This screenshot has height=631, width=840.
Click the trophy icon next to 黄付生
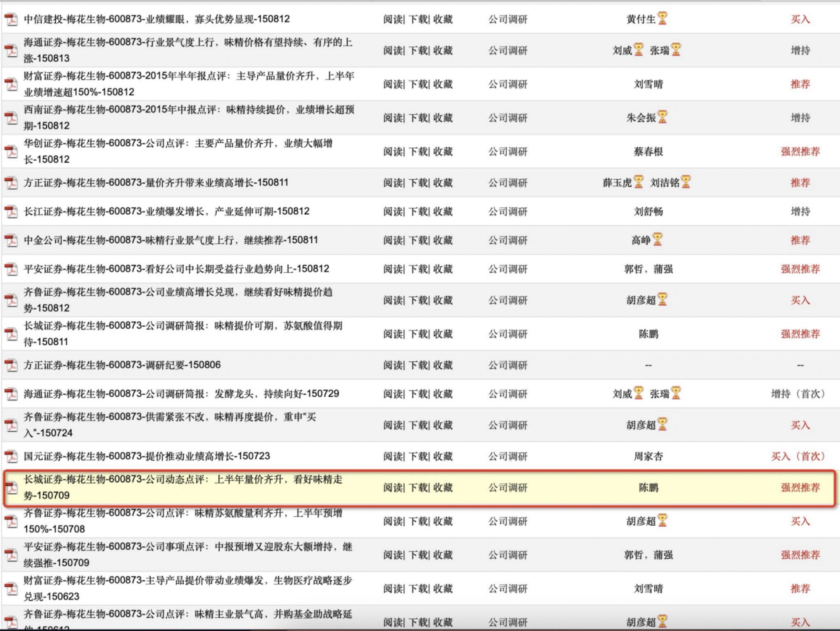[x=662, y=18]
